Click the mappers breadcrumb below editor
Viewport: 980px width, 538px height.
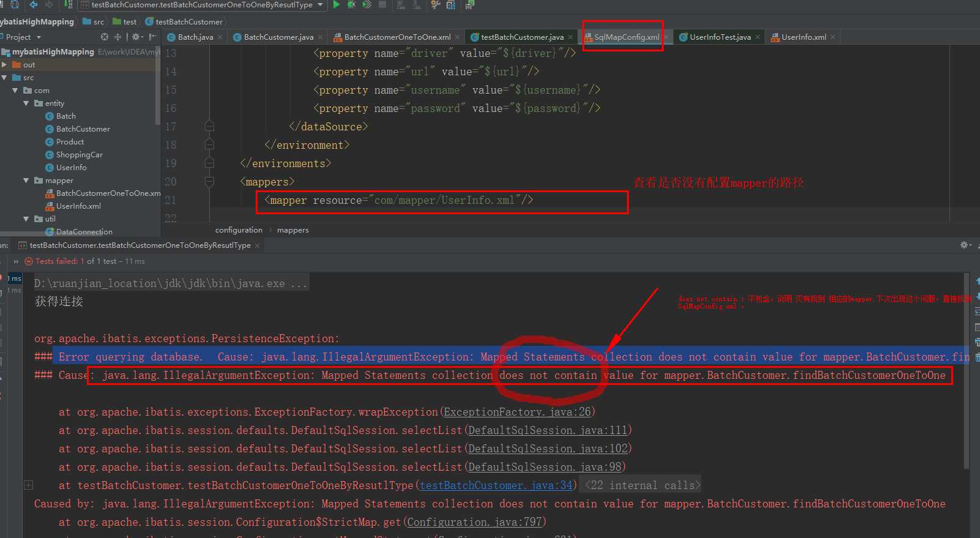[x=292, y=230]
